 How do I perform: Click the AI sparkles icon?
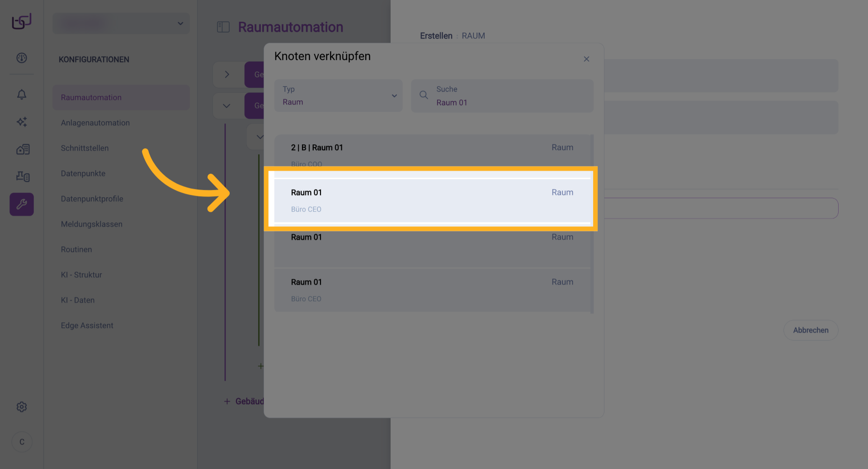pos(22,122)
